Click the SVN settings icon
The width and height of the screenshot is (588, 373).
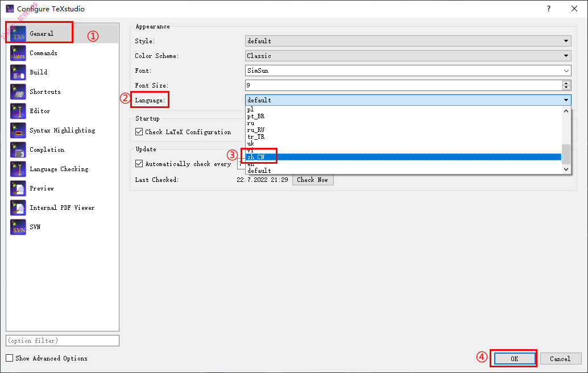(x=18, y=227)
